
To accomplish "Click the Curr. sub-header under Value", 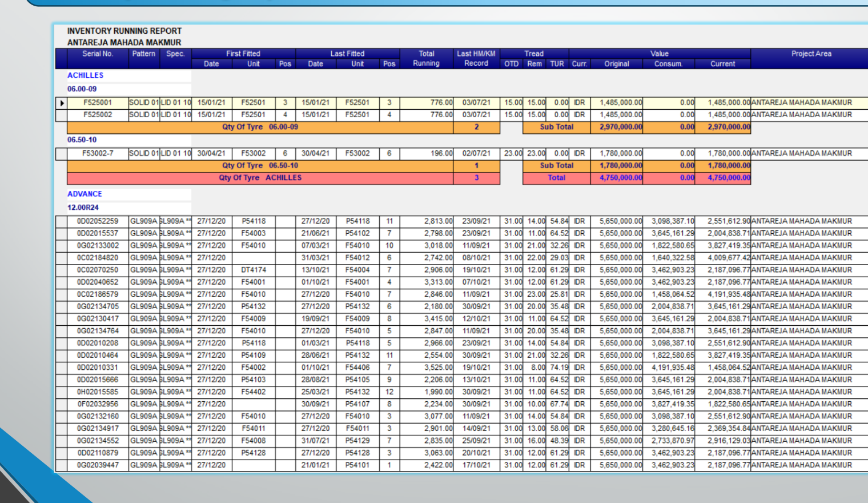I will click(x=580, y=64).
